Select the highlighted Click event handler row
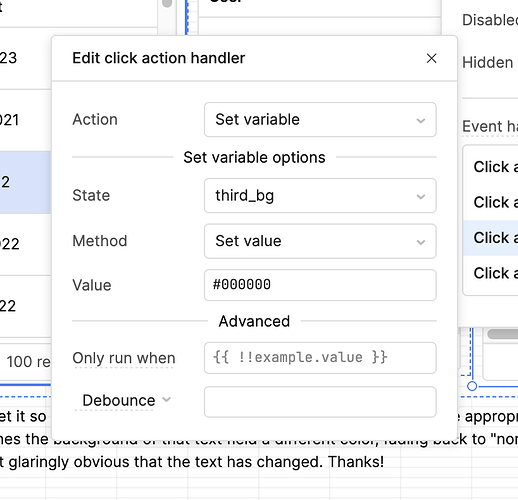 click(x=490, y=238)
